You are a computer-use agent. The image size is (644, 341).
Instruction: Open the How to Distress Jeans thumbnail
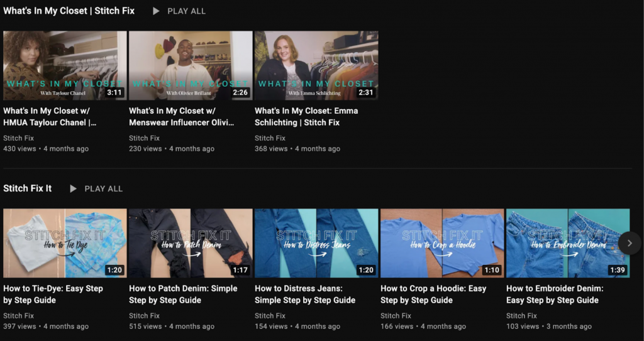[x=316, y=243]
